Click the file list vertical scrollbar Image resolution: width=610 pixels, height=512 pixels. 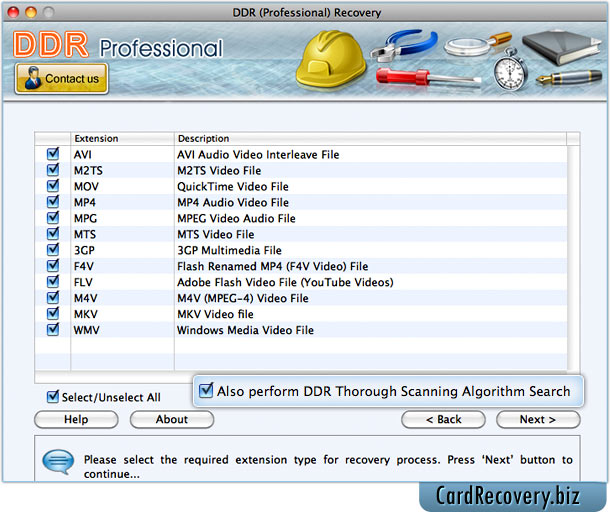(x=573, y=257)
